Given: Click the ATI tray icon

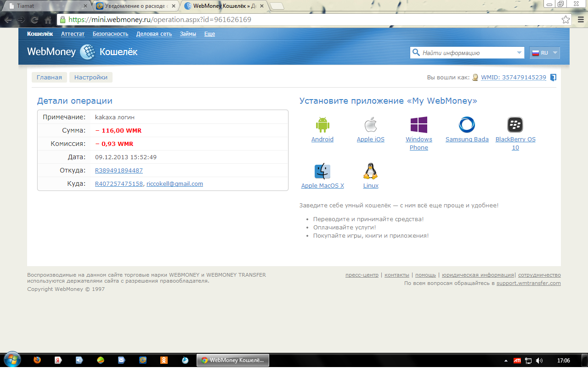Looking at the screenshot, I should point(517,361).
